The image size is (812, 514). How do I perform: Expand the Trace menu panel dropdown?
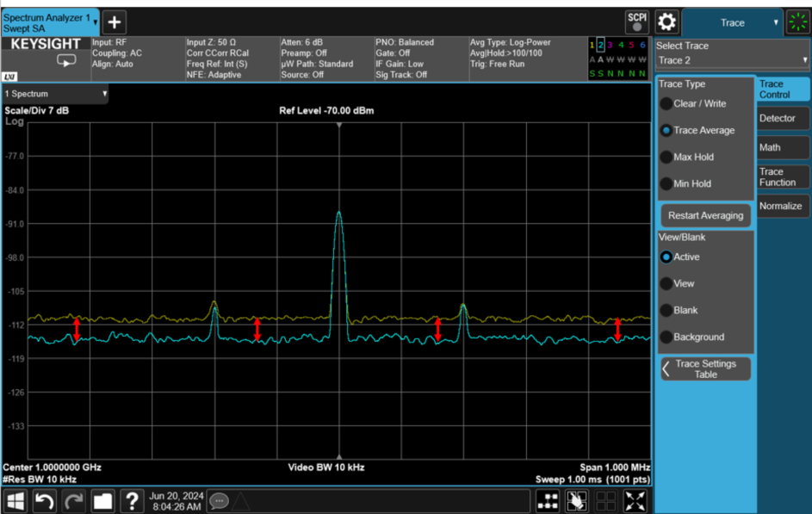tap(733, 22)
